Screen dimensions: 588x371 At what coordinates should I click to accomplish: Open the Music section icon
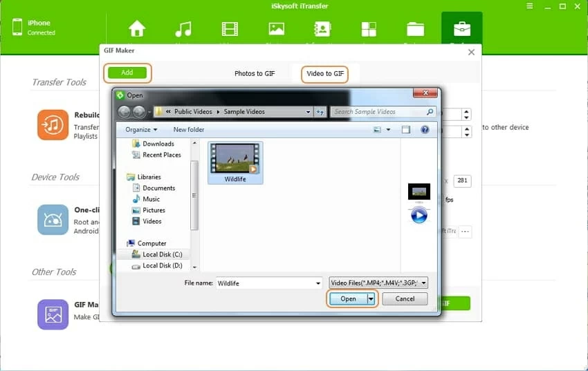(183, 29)
